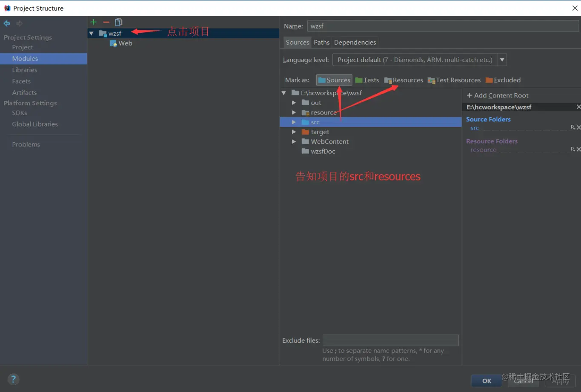Expand the resource folder

pos(294,112)
